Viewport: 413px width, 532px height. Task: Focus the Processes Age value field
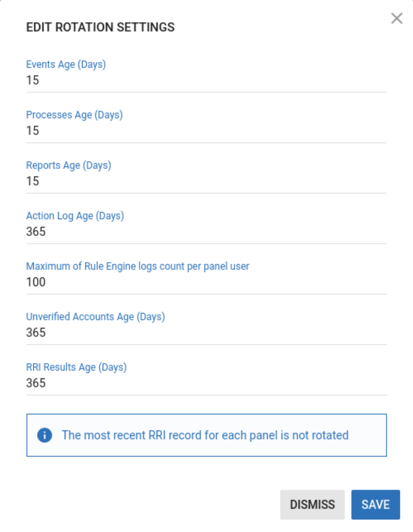point(206,130)
